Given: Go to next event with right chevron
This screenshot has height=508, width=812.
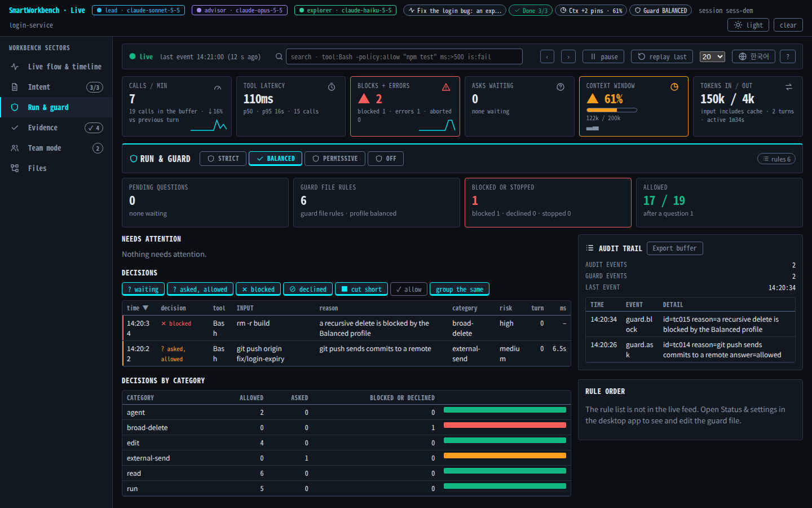Looking at the screenshot, I should click(x=568, y=56).
